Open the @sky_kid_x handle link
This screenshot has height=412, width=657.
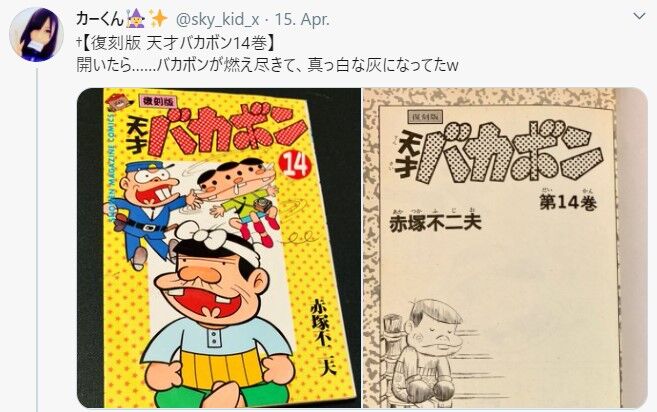pyautogui.click(x=217, y=20)
